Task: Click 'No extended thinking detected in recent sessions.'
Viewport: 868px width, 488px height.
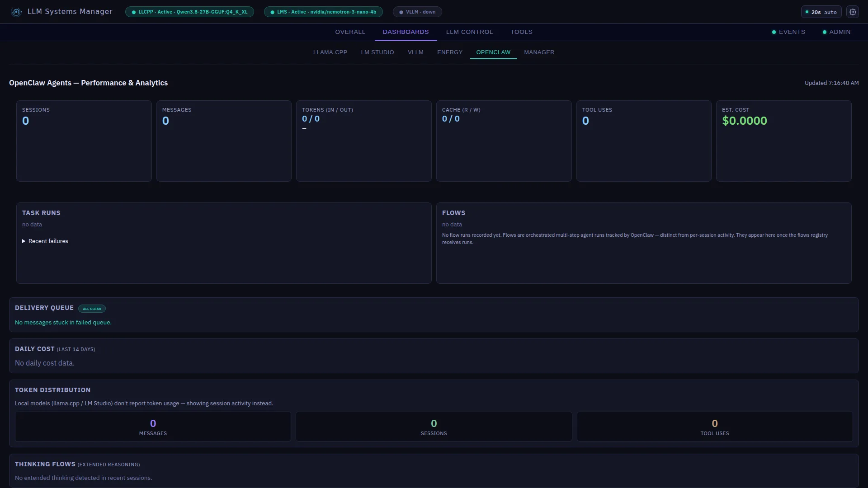Action: click(x=84, y=478)
